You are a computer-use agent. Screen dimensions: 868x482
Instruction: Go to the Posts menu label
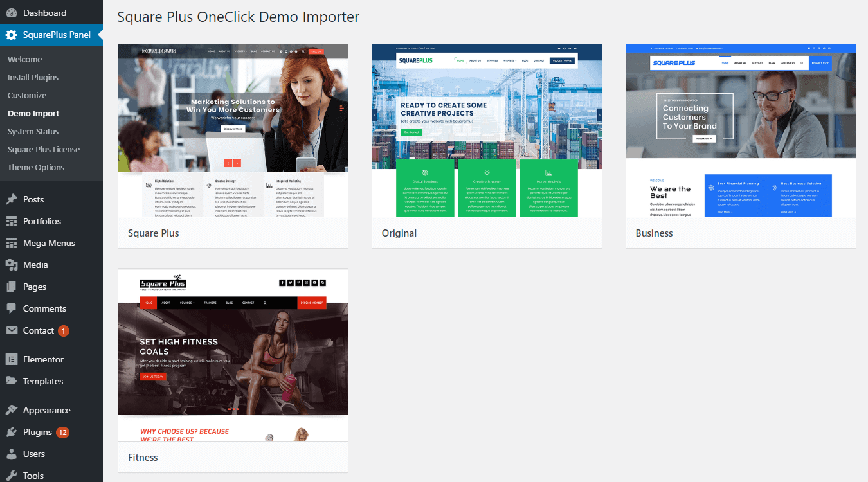[33, 199]
